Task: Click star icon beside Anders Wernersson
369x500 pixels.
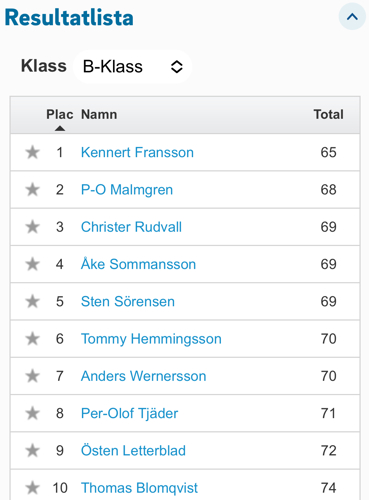Action: pos(33,376)
